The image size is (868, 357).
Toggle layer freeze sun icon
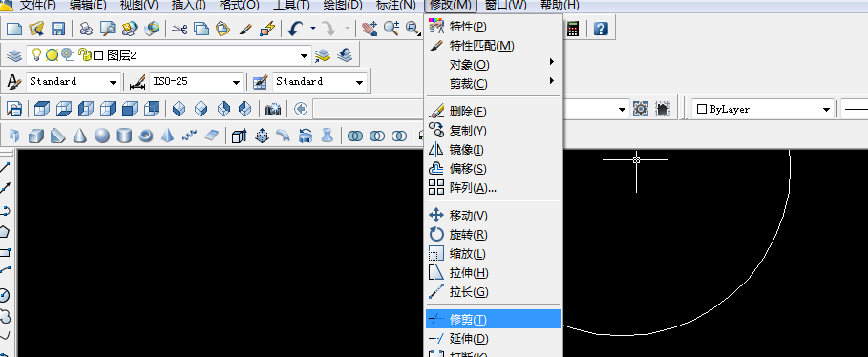point(52,54)
